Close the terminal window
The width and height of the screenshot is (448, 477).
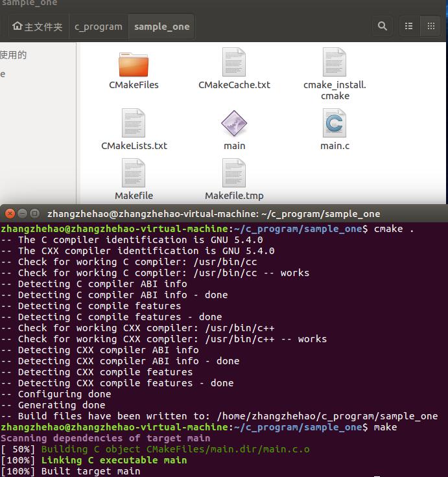pos(10,214)
